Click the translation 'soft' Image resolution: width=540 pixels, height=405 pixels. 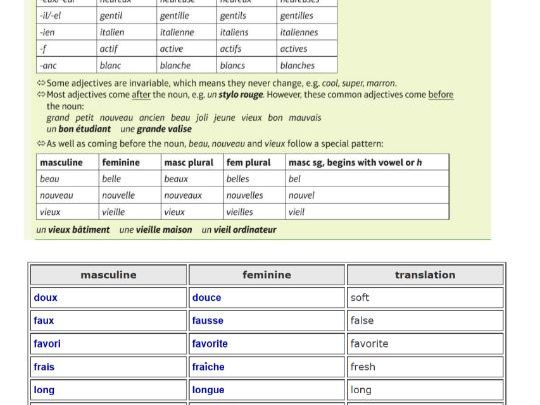point(360,298)
